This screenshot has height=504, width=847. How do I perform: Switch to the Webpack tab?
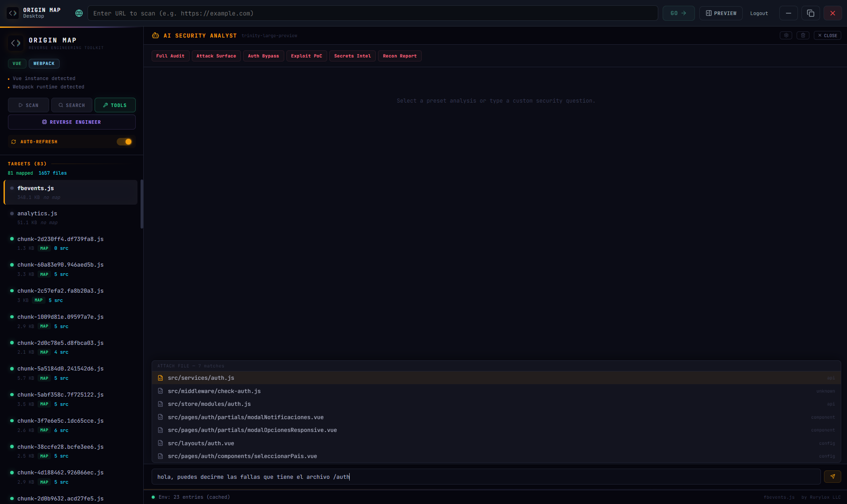[x=44, y=63]
